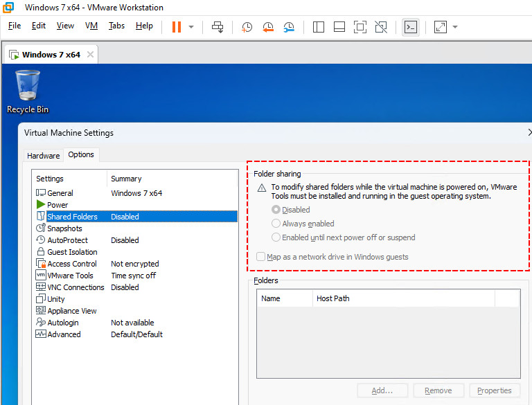
Task: Click the VNC Connections icon
Action: coord(41,287)
